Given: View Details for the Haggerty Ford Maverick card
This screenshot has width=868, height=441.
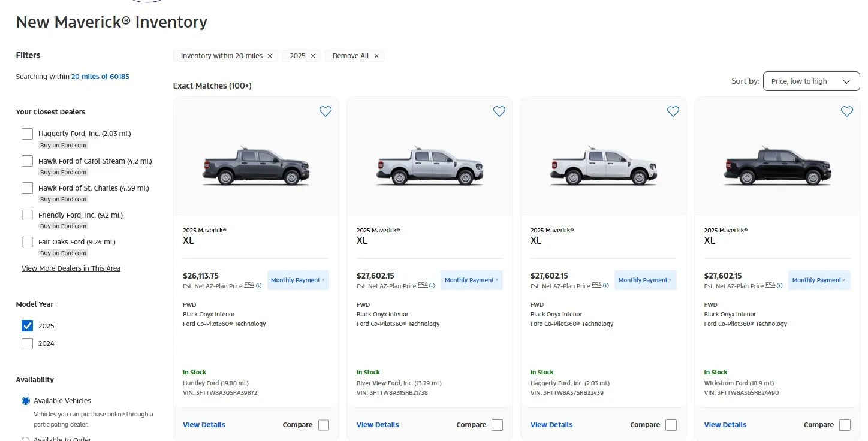Looking at the screenshot, I should [x=551, y=425].
